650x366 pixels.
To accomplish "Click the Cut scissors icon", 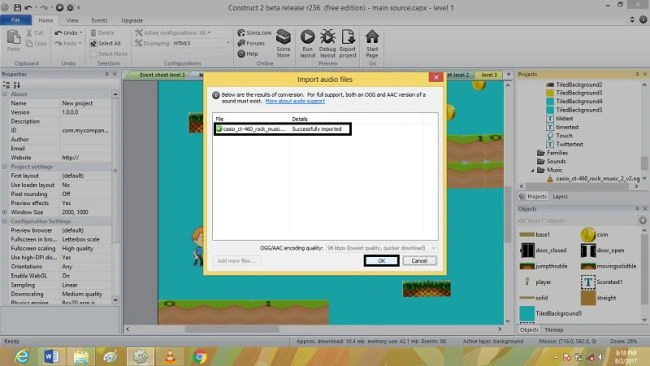I will tap(29, 33).
